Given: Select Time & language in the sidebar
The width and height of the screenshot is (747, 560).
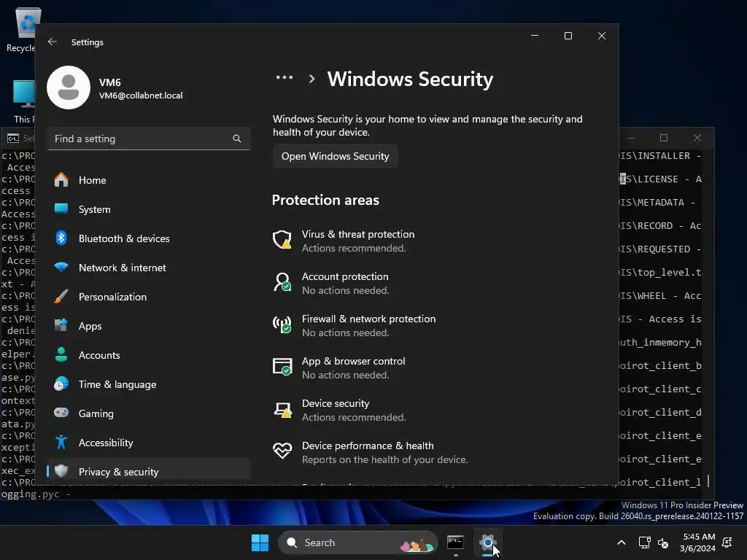Looking at the screenshot, I should [149, 384].
